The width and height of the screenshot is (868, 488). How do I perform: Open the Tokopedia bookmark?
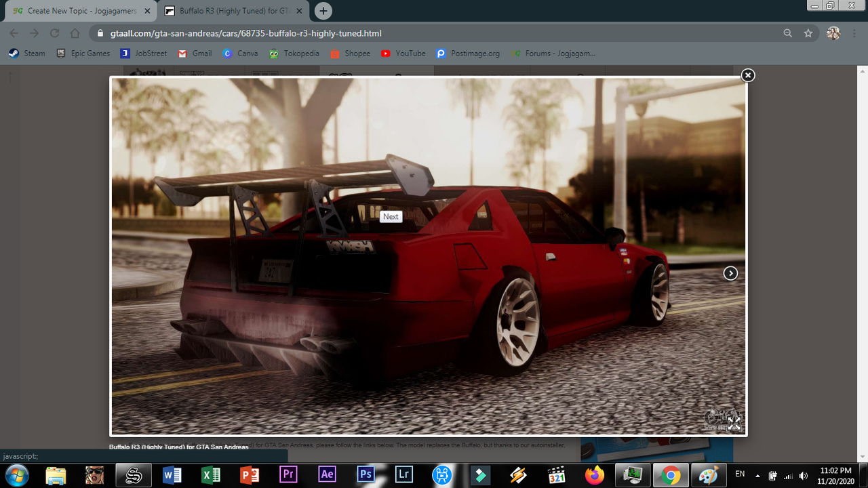[294, 54]
